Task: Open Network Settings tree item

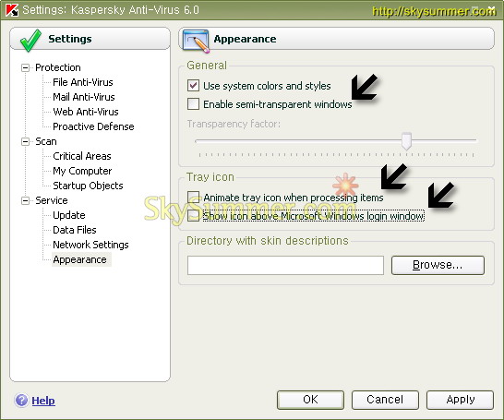Action: pos(90,245)
